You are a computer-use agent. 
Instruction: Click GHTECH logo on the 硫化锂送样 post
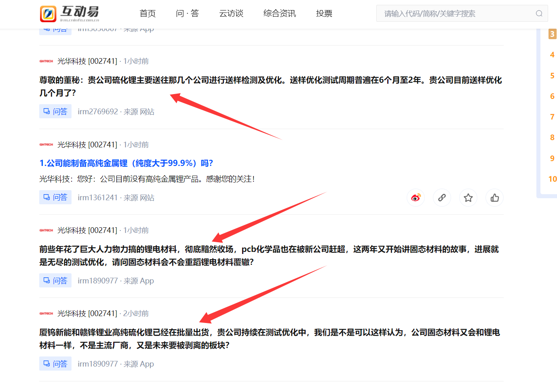tap(46, 61)
